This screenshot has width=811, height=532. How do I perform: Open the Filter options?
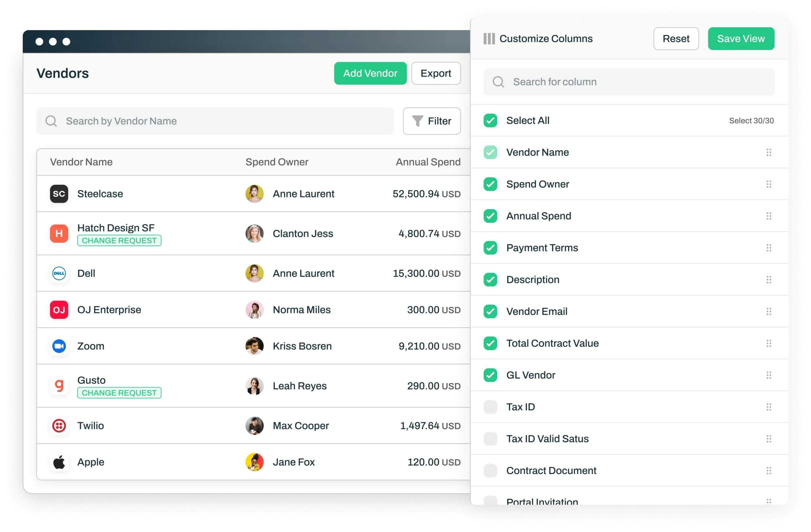[431, 121]
